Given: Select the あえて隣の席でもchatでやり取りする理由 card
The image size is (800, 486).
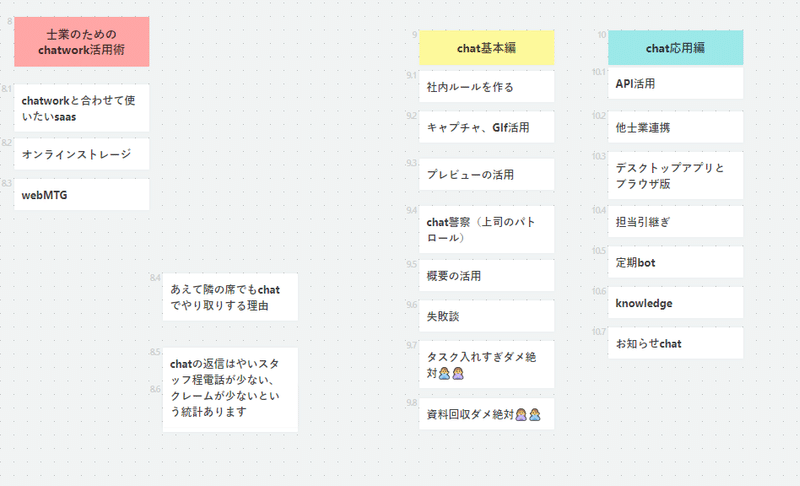Looking at the screenshot, I should pyautogui.click(x=230, y=297).
